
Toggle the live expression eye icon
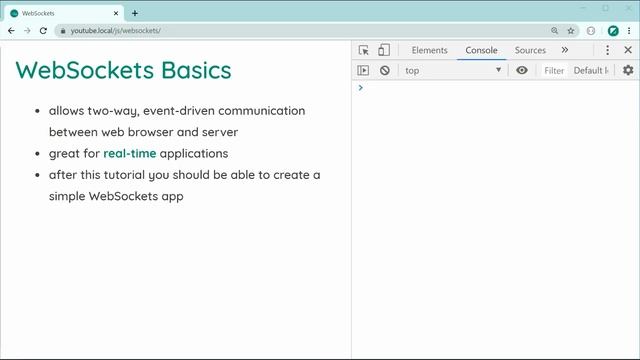click(x=522, y=70)
